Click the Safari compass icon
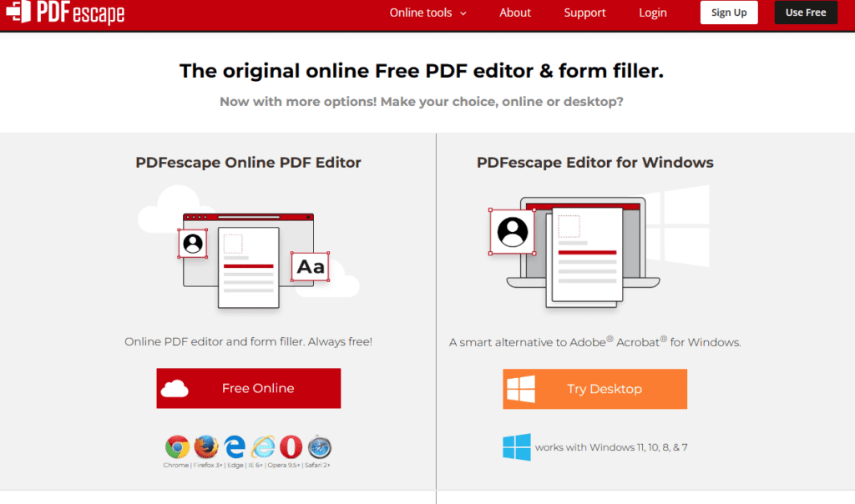Screen dimensions: 855x504 coord(320,447)
